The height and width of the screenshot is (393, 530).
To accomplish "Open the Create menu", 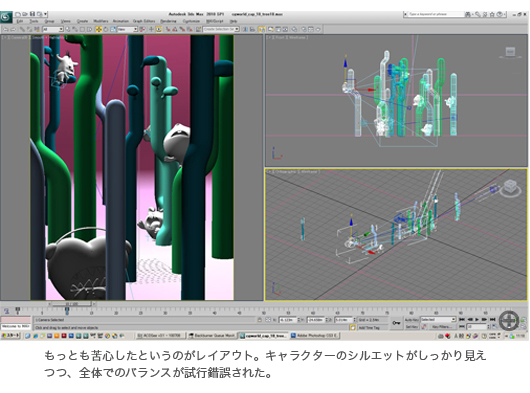I will click(x=82, y=21).
